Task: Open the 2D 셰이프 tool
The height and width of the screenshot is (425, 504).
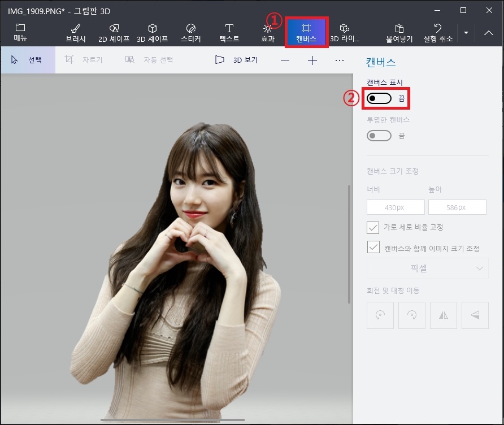Action: (x=114, y=32)
